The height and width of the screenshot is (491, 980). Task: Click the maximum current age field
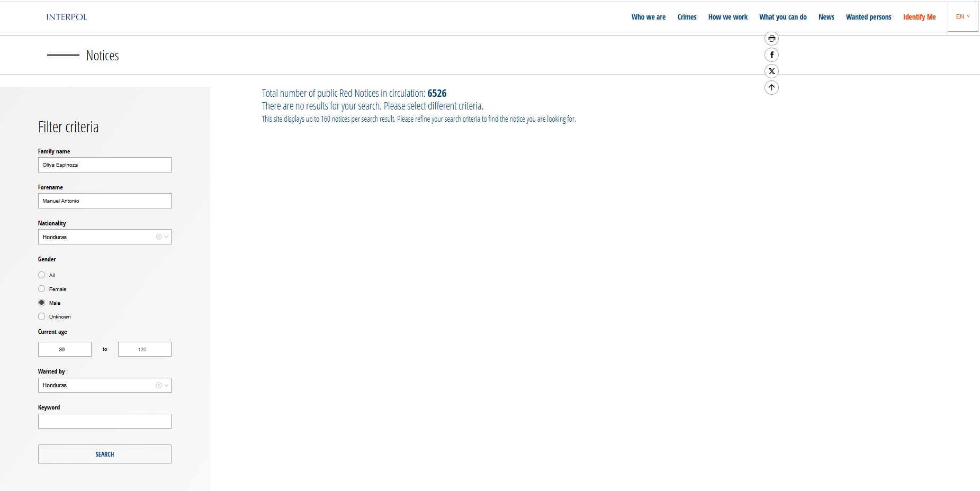(x=145, y=349)
